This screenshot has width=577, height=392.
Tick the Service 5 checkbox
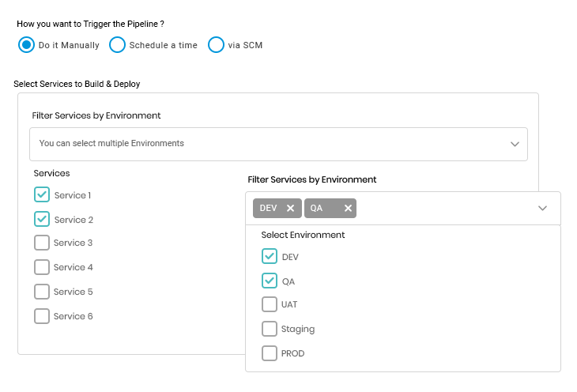[42, 292]
